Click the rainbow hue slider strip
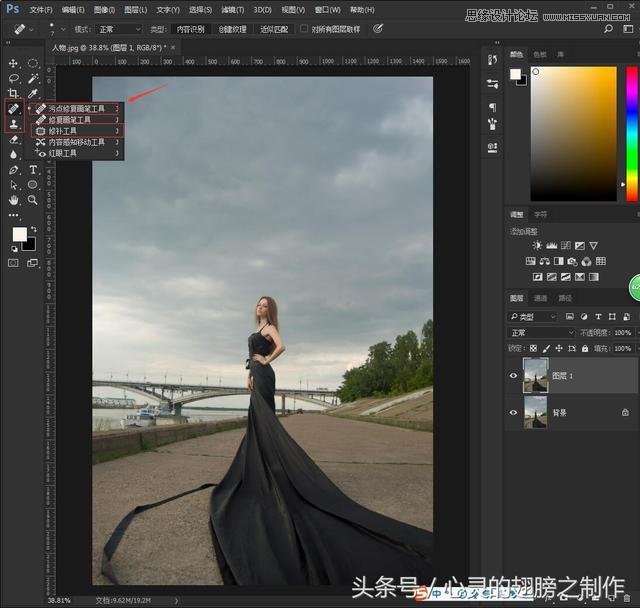640x608 pixels. 632,134
